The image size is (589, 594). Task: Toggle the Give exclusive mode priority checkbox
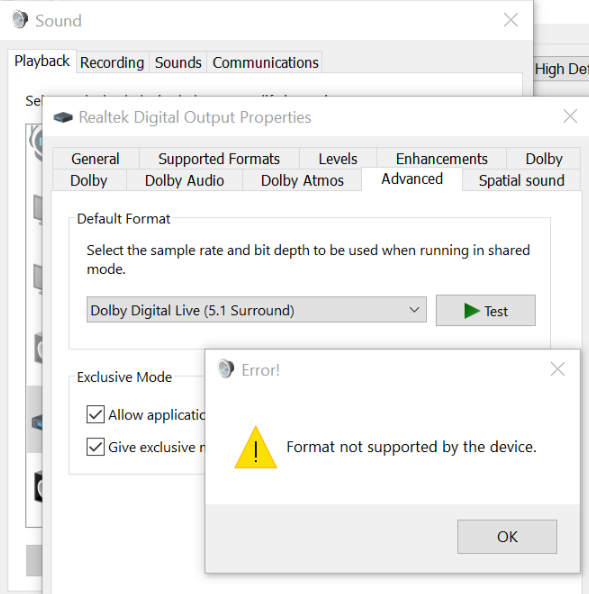tap(95, 447)
